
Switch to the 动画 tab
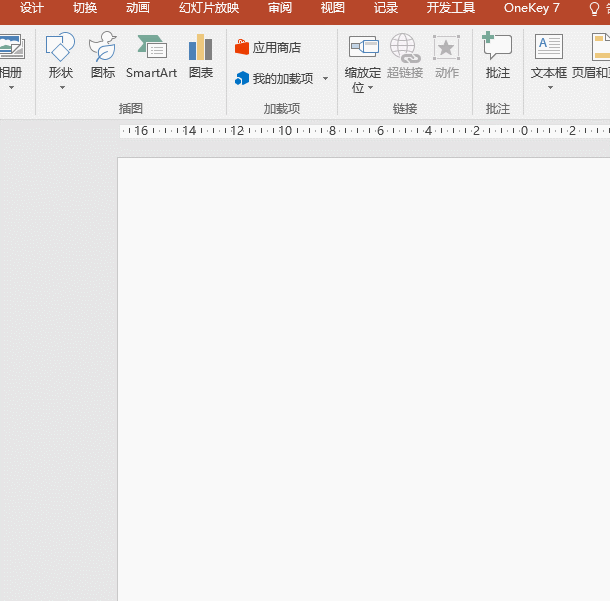click(x=138, y=8)
